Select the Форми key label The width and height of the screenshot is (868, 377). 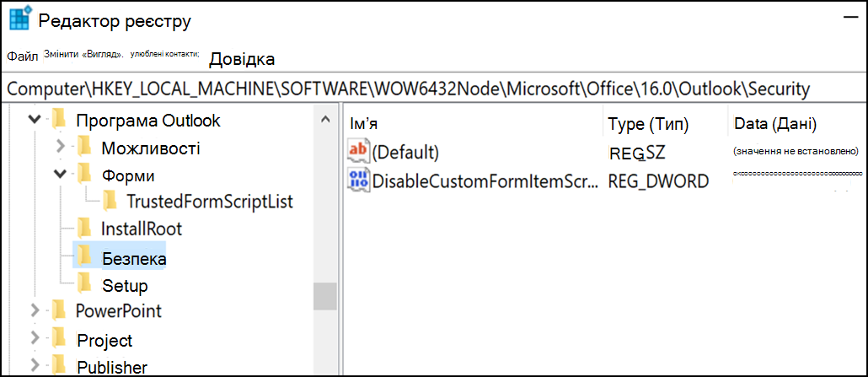(x=128, y=176)
